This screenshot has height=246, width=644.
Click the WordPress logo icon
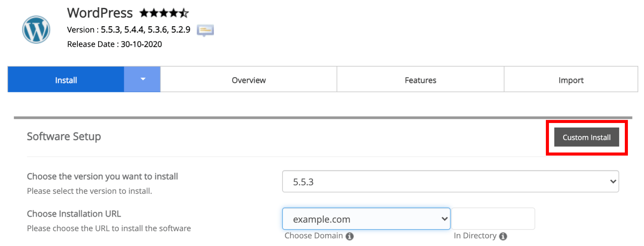point(36,30)
